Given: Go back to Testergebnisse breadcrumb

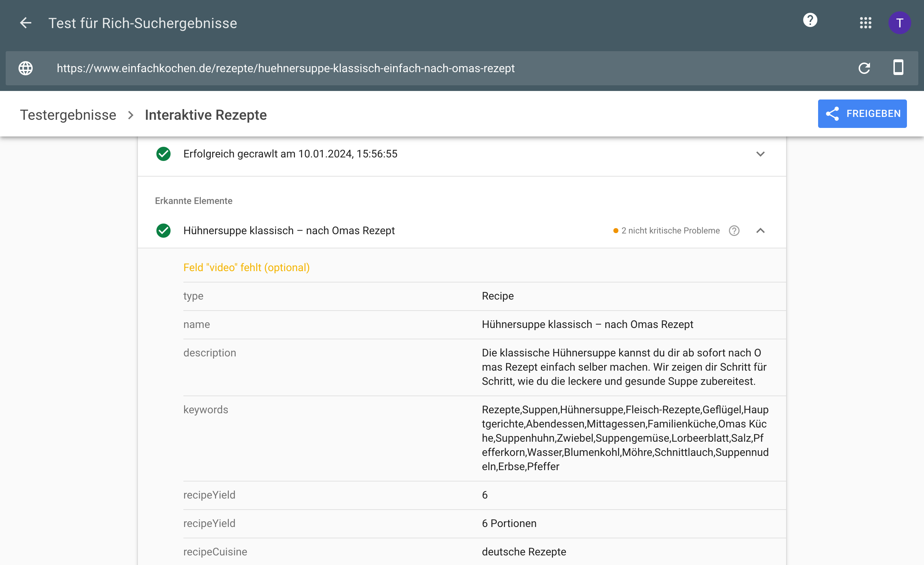Looking at the screenshot, I should pyautogui.click(x=68, y=115).
